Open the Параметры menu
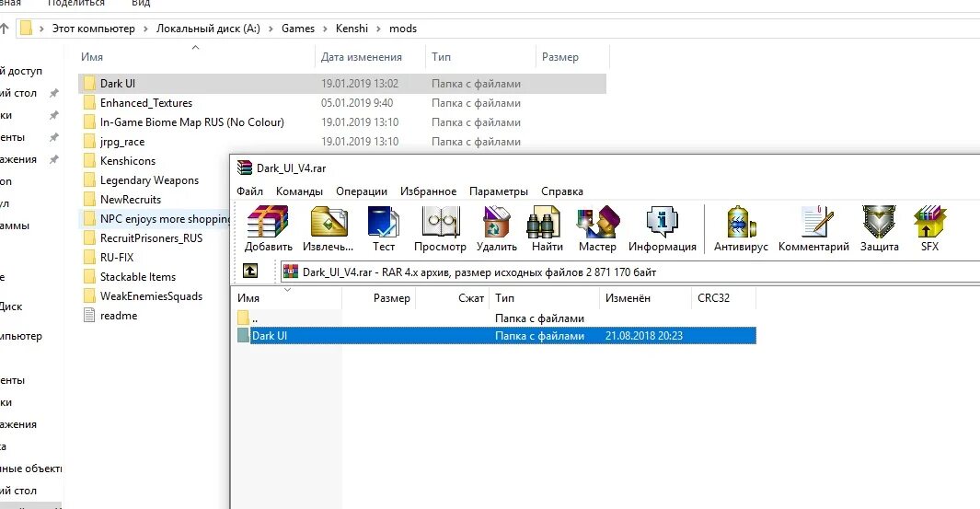The width and height of the screenshot is (980, 509). [498, 191]
